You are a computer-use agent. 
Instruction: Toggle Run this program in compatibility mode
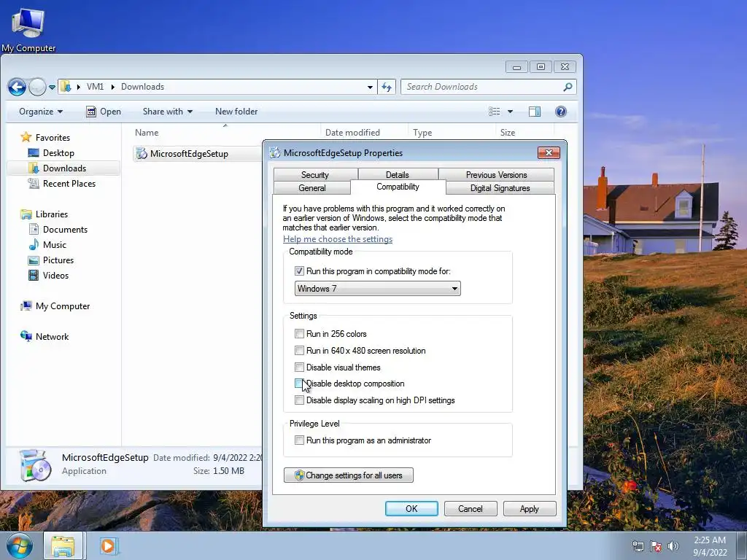coord(299,271)
